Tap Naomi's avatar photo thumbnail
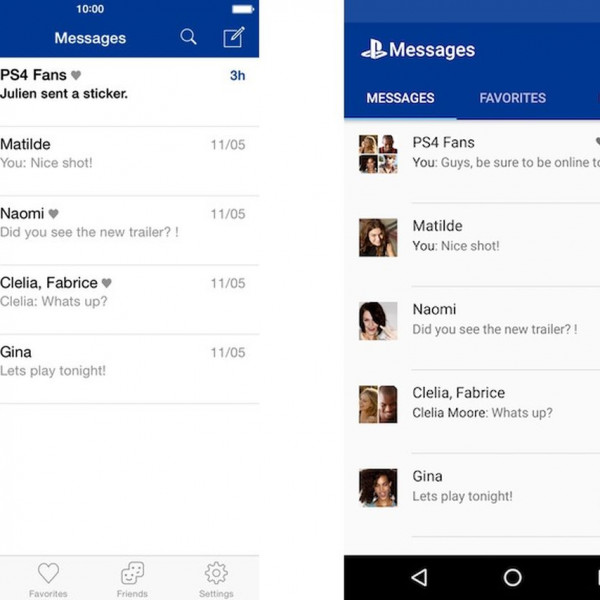The image size is (600, 600). pos(378,321)
